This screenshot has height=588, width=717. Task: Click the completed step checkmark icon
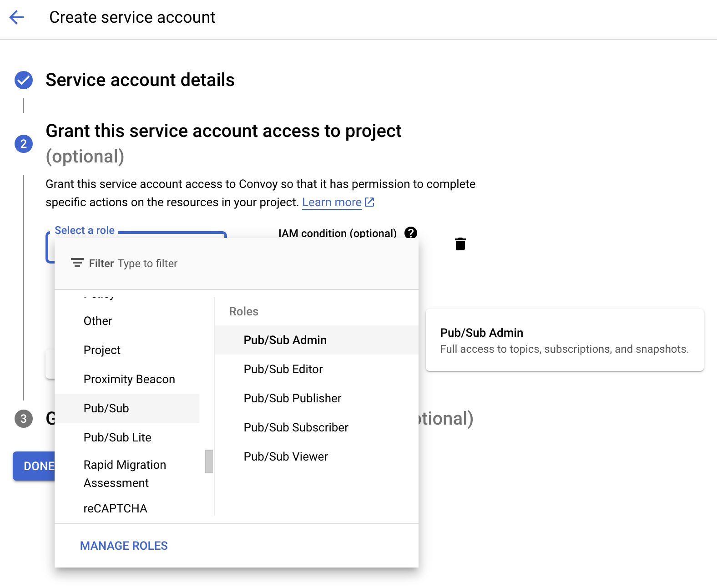click(x=24, y=80)
